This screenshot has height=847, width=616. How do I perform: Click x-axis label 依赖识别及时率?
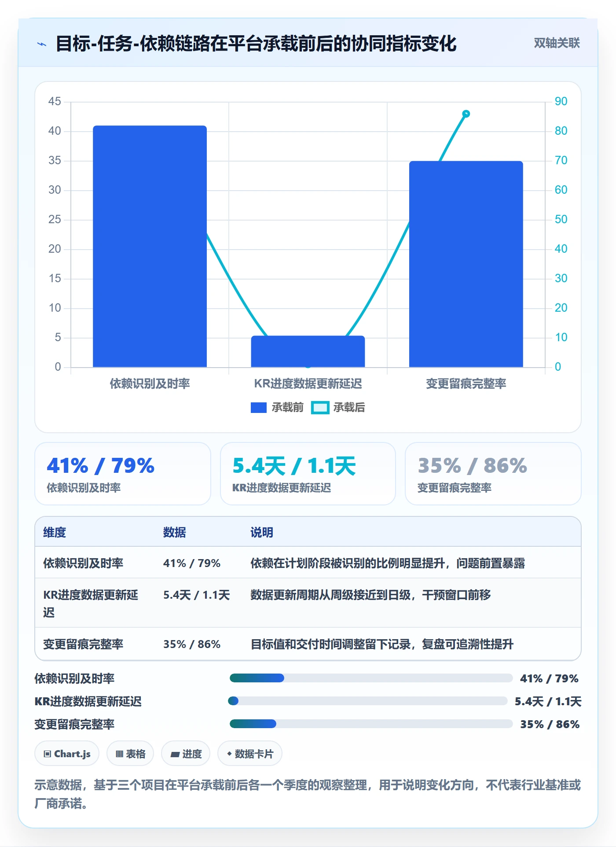coord(150,384)
